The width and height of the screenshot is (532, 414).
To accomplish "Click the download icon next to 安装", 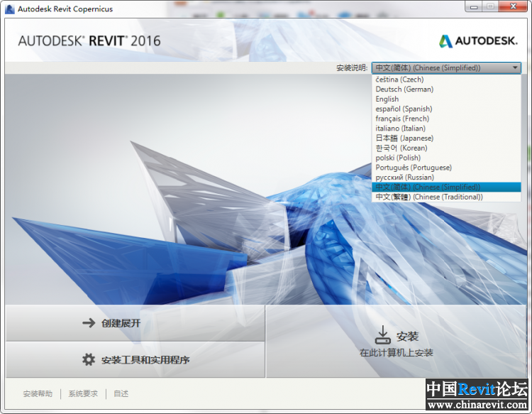I will tap(383, 335).
